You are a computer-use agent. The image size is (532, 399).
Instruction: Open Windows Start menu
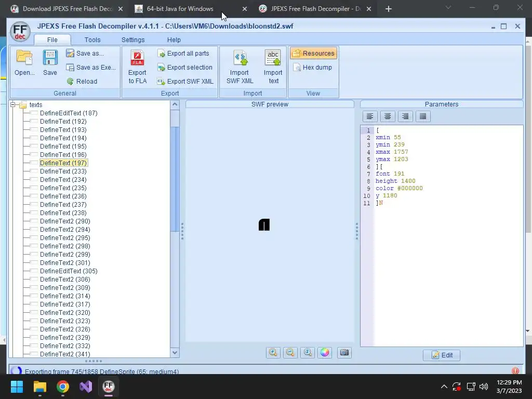click(17, 387)
